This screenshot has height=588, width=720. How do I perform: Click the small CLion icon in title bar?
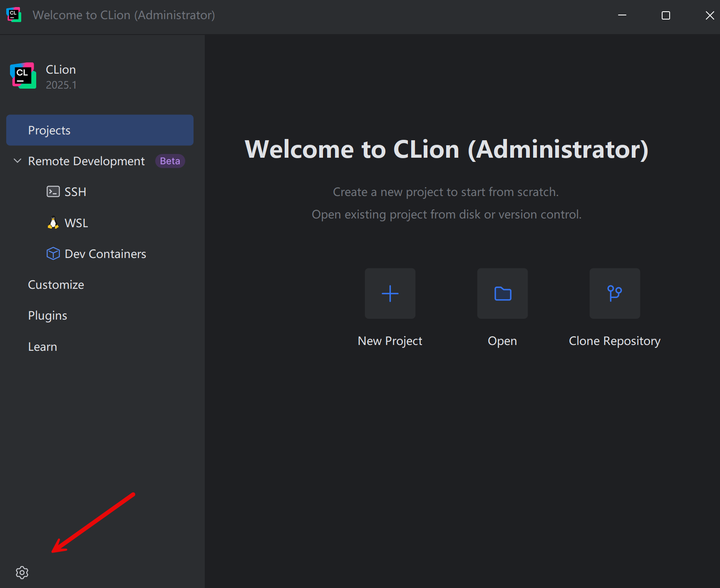[x=14, y=15]
